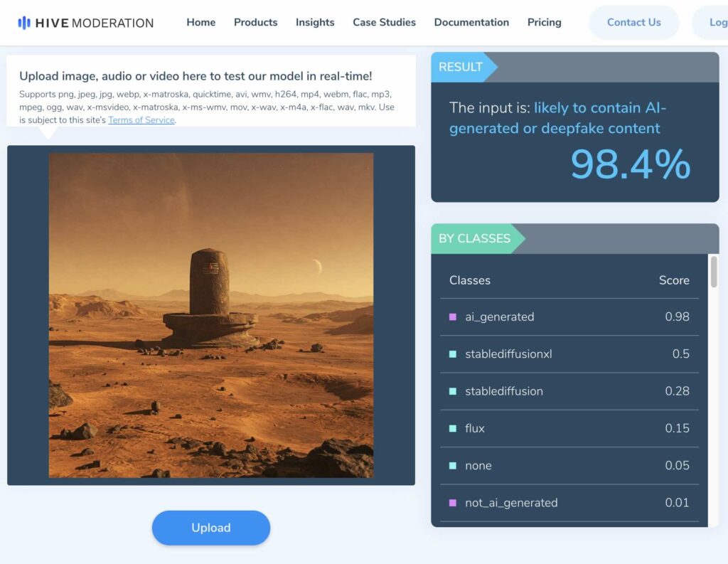View the Pricing page
728x564 pixels.
(545, 22)
